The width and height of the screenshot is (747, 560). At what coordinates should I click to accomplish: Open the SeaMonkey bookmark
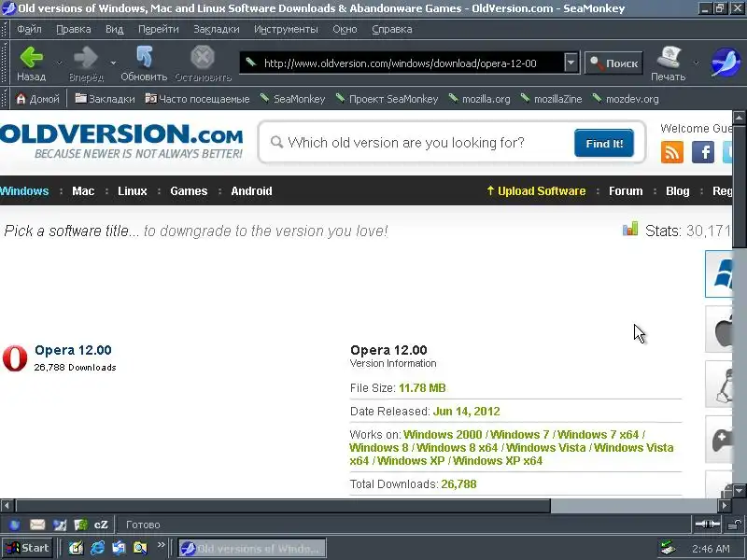pyautogui.click(x=292, y=99)
